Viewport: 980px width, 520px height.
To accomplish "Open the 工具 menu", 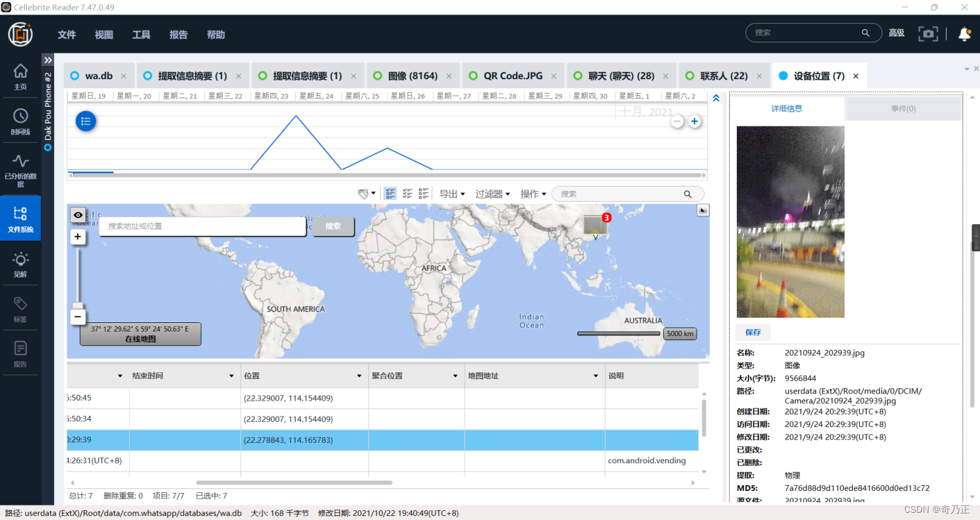I will [x=141, y=35].
